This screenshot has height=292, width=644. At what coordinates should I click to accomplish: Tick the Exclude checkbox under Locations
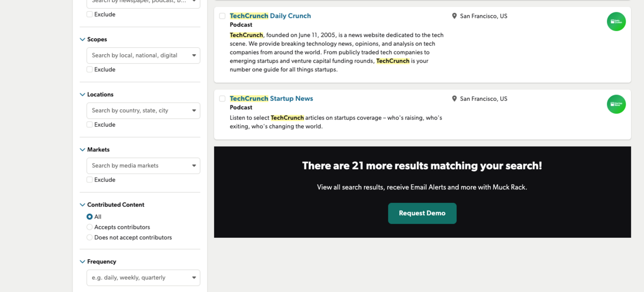tap(90, 125)
